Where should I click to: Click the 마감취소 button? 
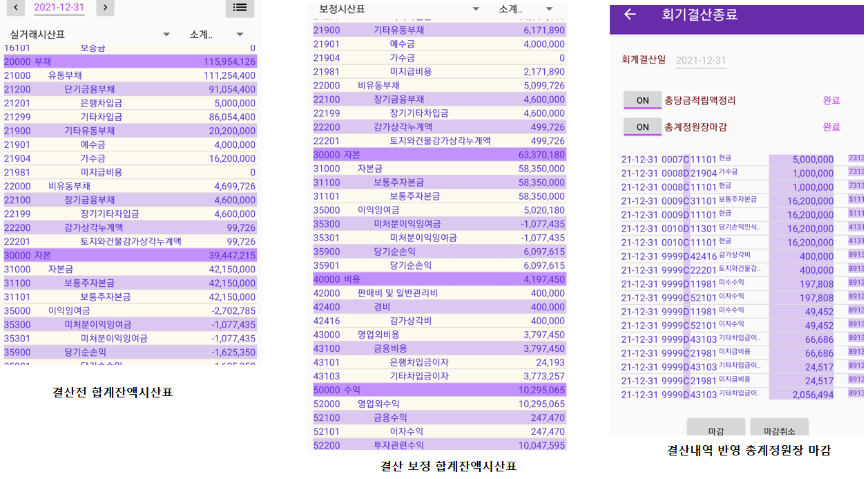click(x=779, y=428)
